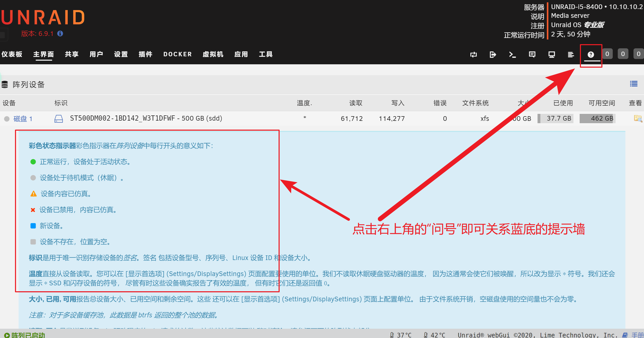Click the array started status indicator
644x338 pixels.
click(x=25, y=335)
